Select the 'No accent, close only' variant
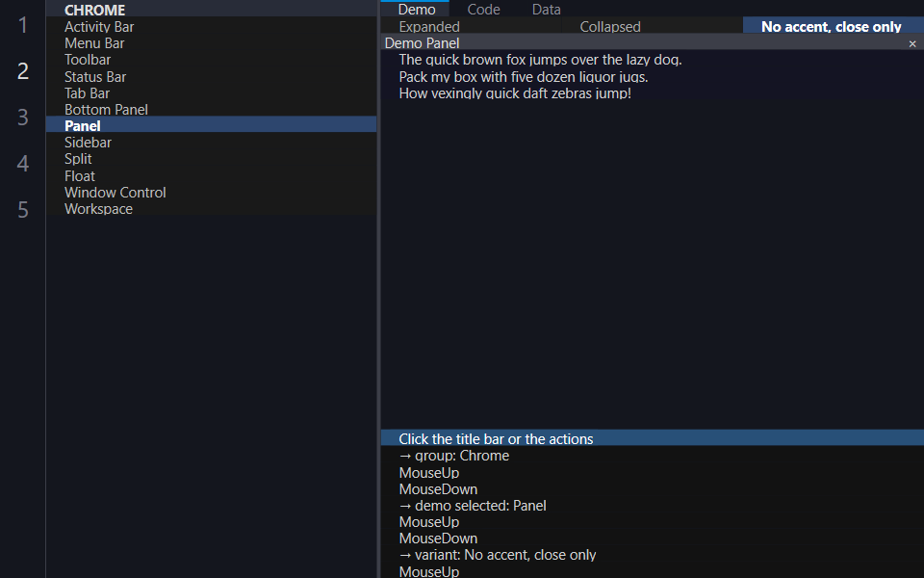The width and height of the screenshot is (924, 578). pyautogui.click(x=834, y=27)
